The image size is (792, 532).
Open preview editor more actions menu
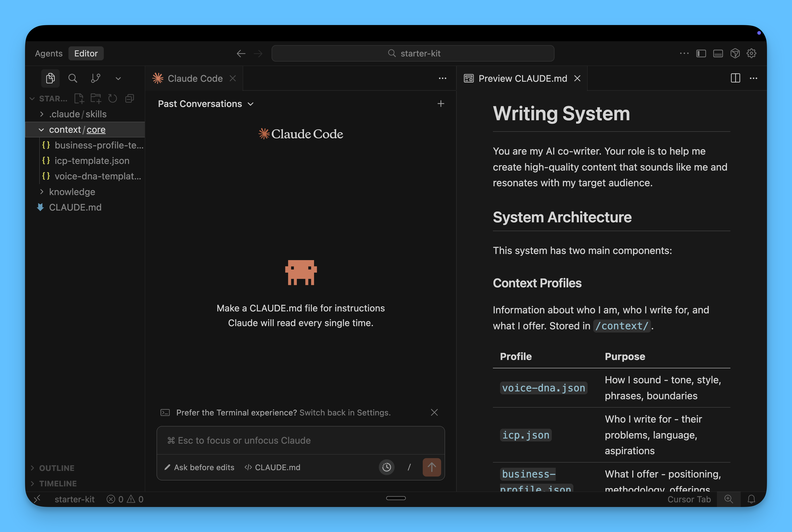pyautogui.click(x=754, y=78)
